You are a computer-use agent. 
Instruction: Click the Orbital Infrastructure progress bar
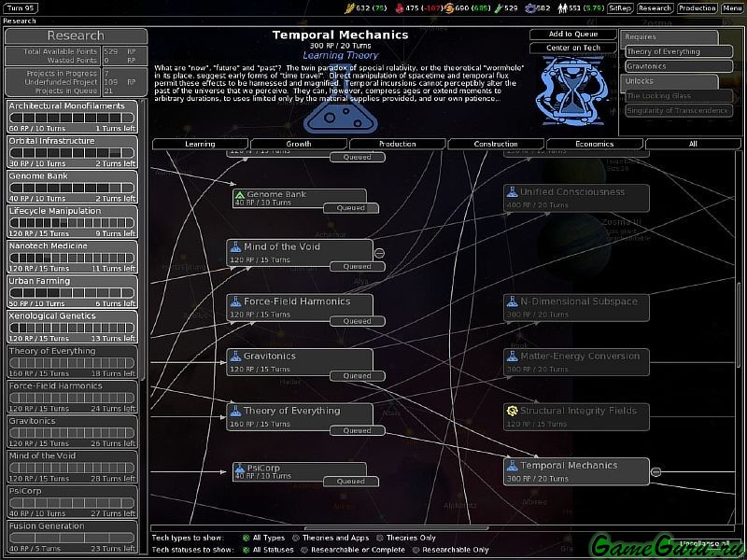(x=72, y=153)
